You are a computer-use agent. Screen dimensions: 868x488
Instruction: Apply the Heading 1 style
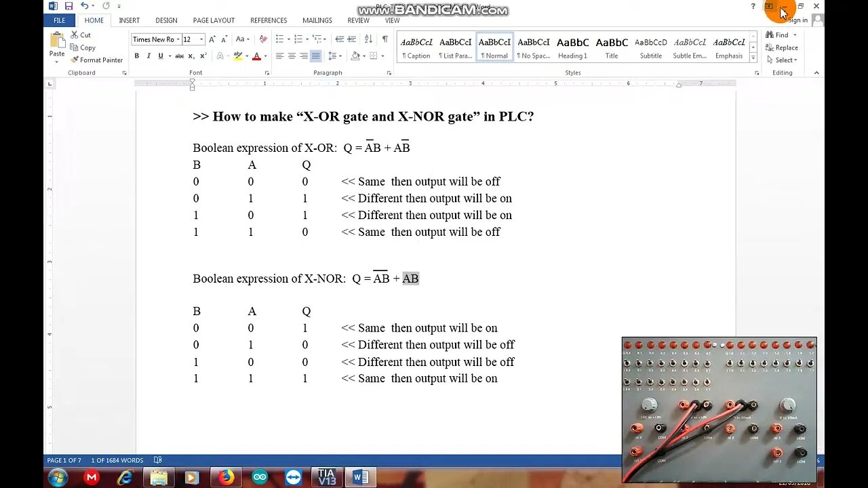pyautogui.click(x=573, y=48)
